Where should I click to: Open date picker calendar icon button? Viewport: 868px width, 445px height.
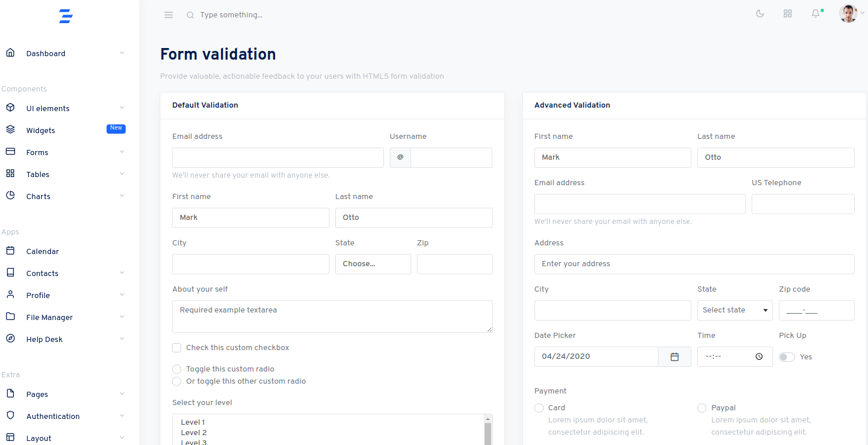click(675, 357)
